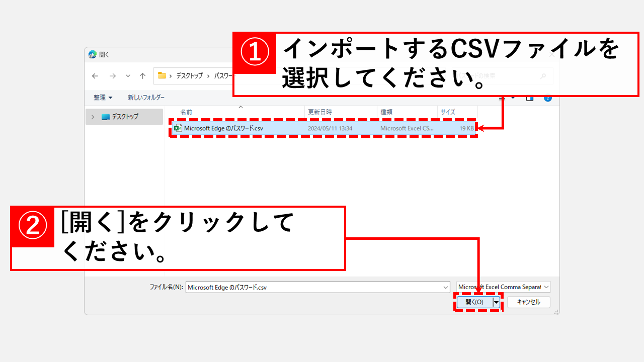Viewport: 644px width, 362px height.
Task: Click the Excel icon of the CSV file
Action: 178,128
